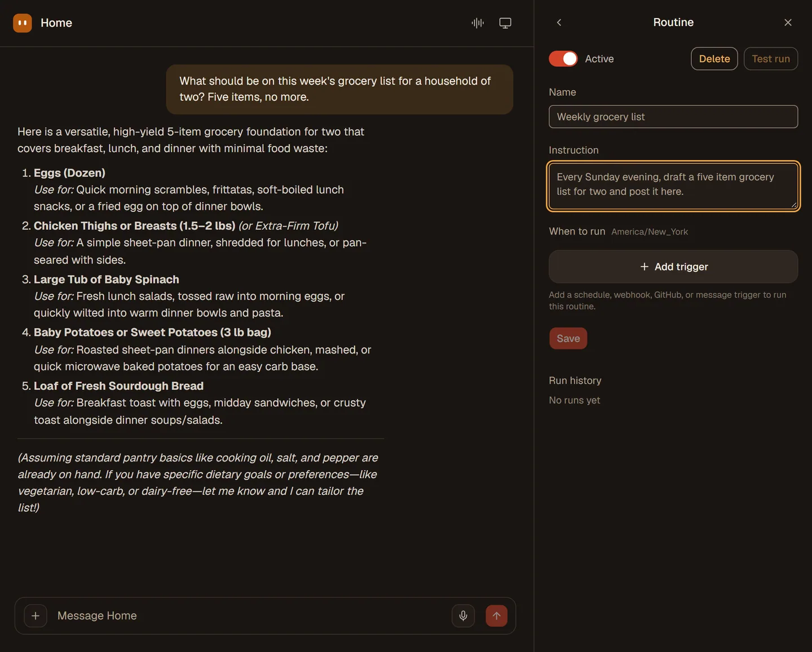812x652 pixels.
Task: Click the Name field containing Weekly grocery list
Action: (x=673, y=117)
